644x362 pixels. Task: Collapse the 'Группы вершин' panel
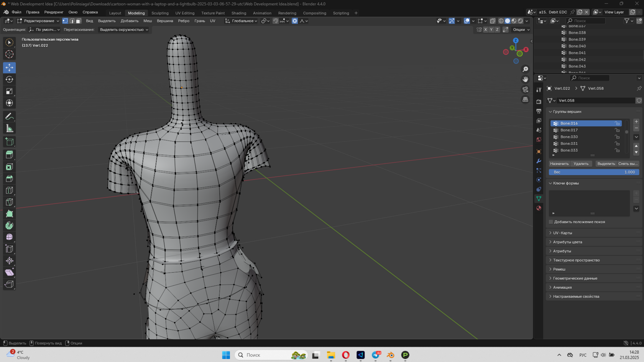567,112
